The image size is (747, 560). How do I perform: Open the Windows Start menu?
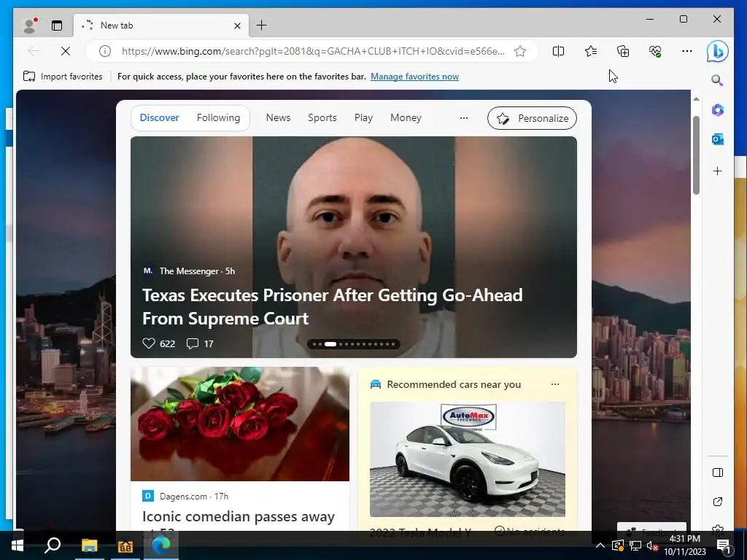[x=18, y=545]
